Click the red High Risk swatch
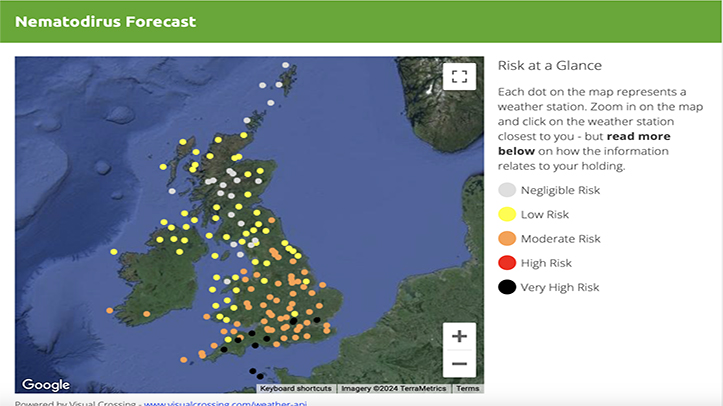The height and width of the screenshot is (406, 723). point(507,263)
